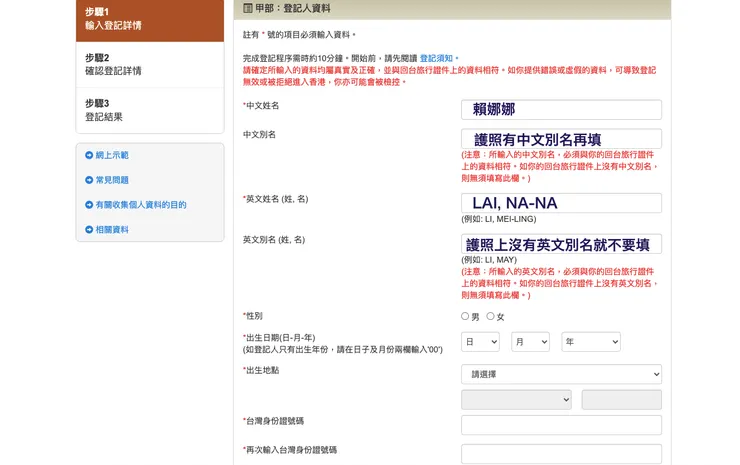
Task: Open the 月 birth month dropdown
Action: [x=530, y=342]
